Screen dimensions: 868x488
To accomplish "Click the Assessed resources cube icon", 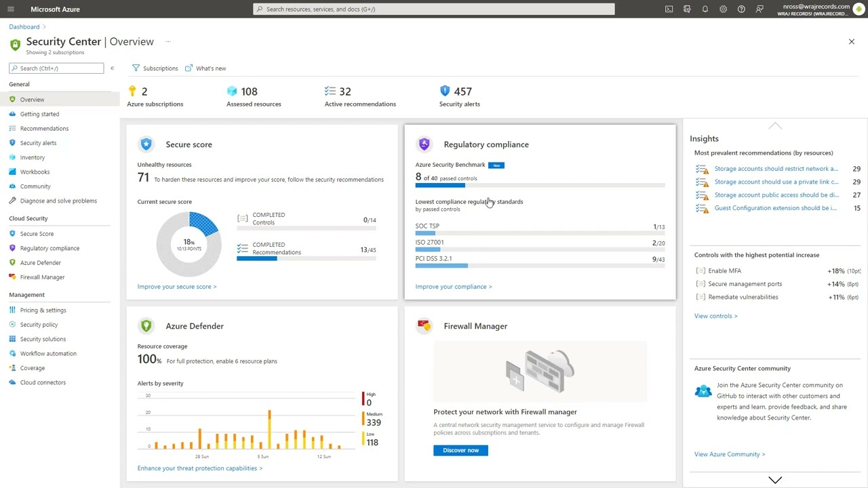I will 232,91.
